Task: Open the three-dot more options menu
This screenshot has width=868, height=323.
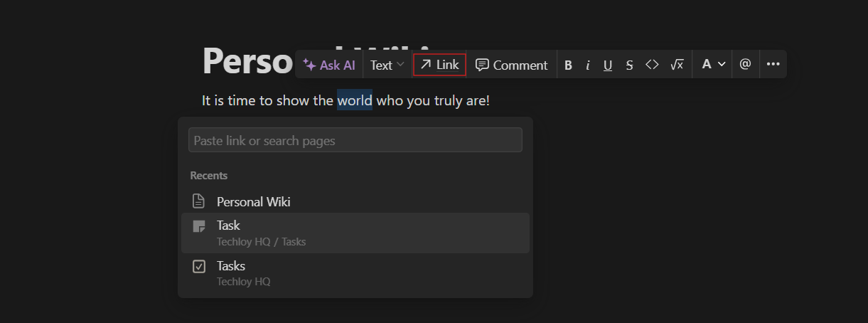Action: click(773, 65)
